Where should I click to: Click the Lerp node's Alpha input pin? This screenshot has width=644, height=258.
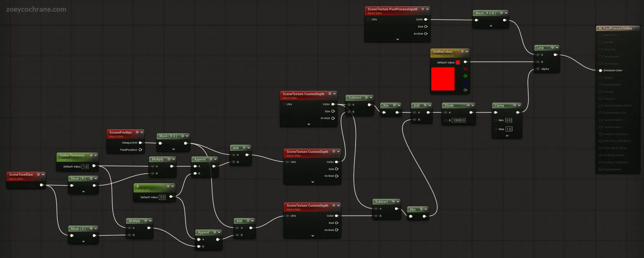click(x=538, y=69)
